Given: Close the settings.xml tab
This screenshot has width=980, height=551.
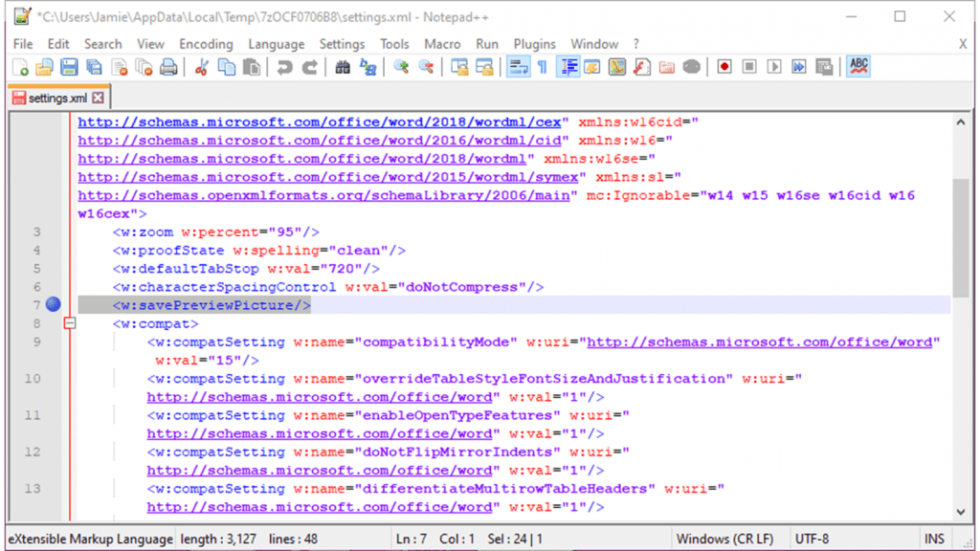Looking at the screenshot, I should [98, 98].
